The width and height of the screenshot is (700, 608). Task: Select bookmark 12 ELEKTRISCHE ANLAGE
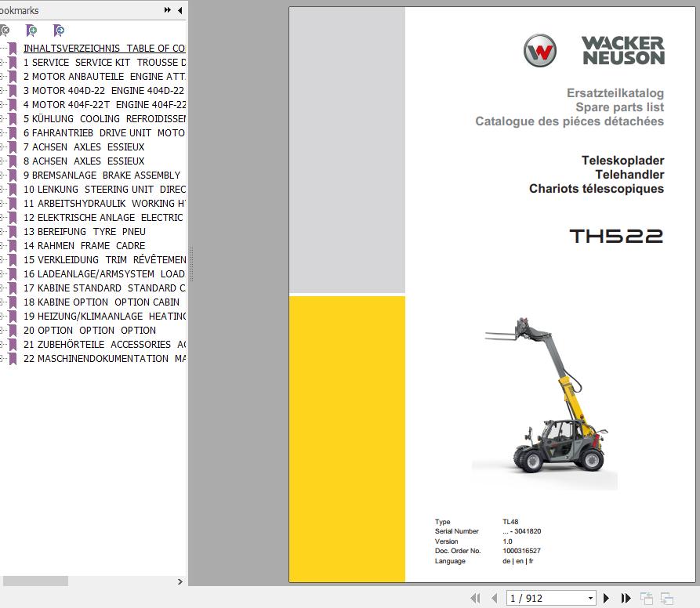click(x=103, y=218)
